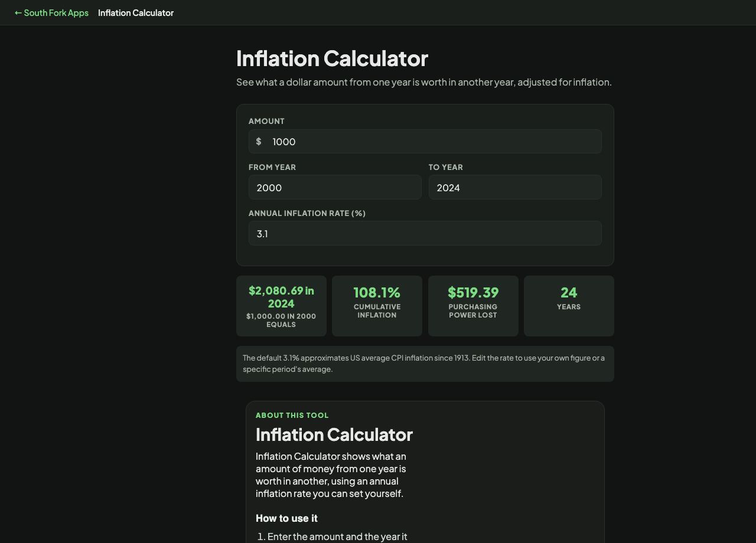
Task: Edit the Annual Inflation Rate field
Action: pyautogui.click(x=425, y=234)
